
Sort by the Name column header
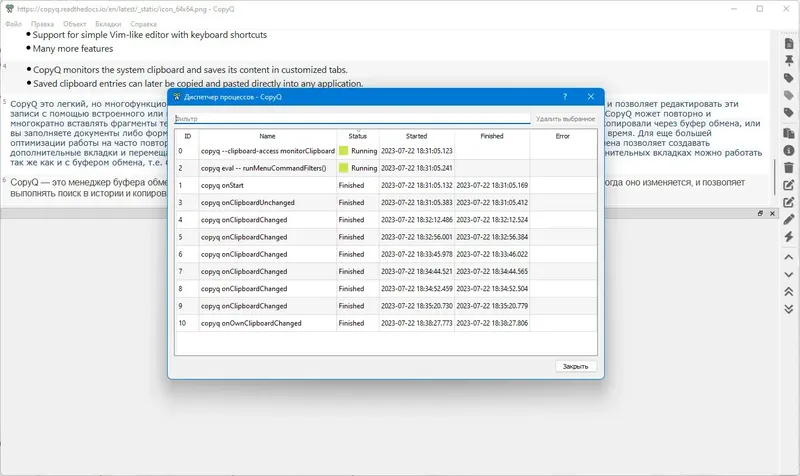267,136
